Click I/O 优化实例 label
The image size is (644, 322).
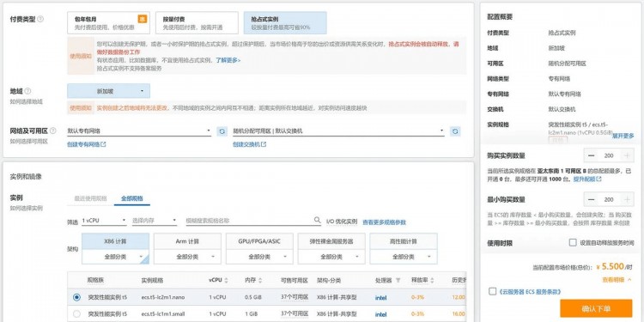[x=342, y=222]
